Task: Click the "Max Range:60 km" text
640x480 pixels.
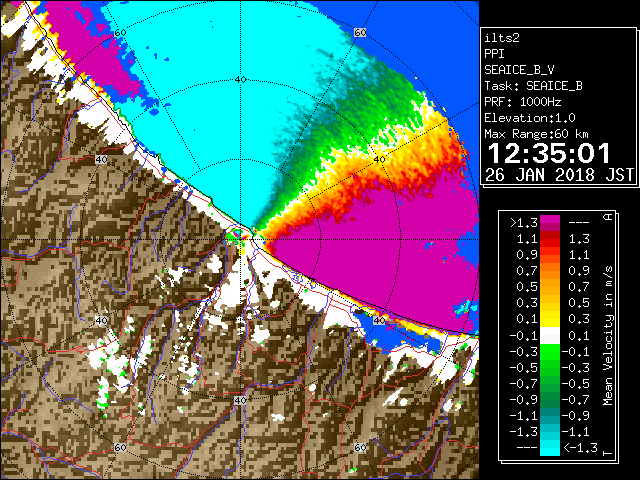Action: point(536,134)
